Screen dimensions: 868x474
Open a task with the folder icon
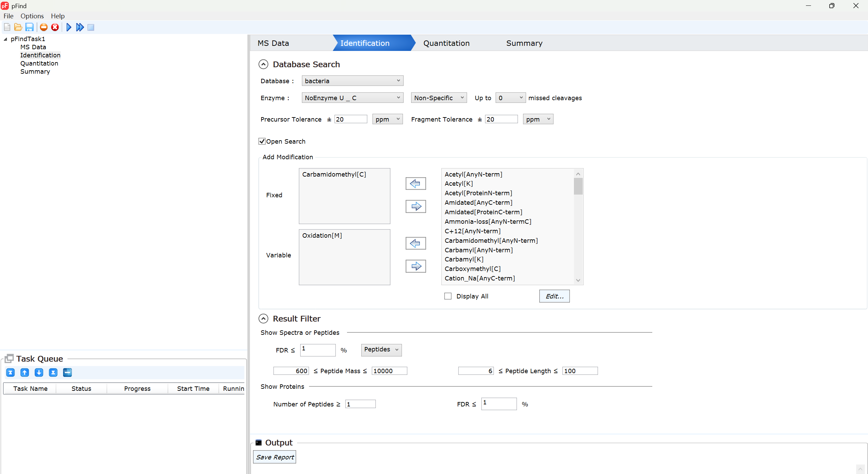coord(18,27)
